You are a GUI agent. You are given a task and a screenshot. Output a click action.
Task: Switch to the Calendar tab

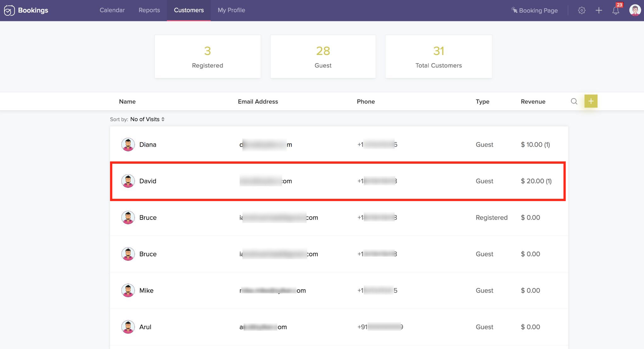[x=112, y=10]
